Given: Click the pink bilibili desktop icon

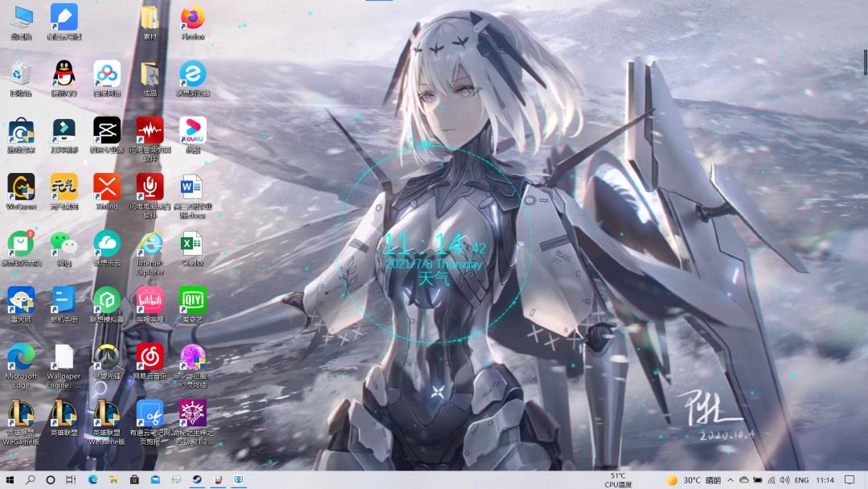Looking at the screenshot, I should click(x=149, y=305).
